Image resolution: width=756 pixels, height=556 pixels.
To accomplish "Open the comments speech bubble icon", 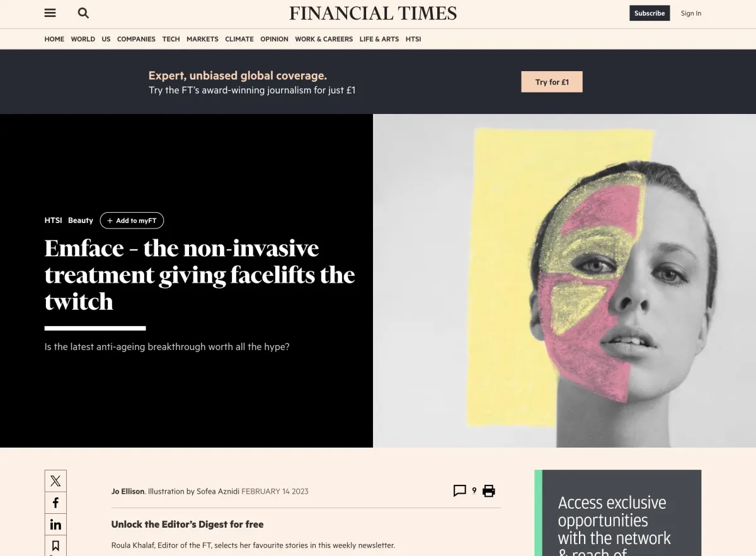I will coord(460,491).
